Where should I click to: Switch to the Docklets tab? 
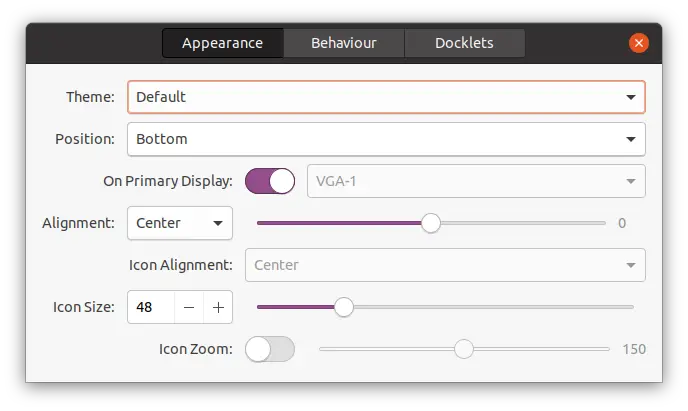[x=464, y=43]
